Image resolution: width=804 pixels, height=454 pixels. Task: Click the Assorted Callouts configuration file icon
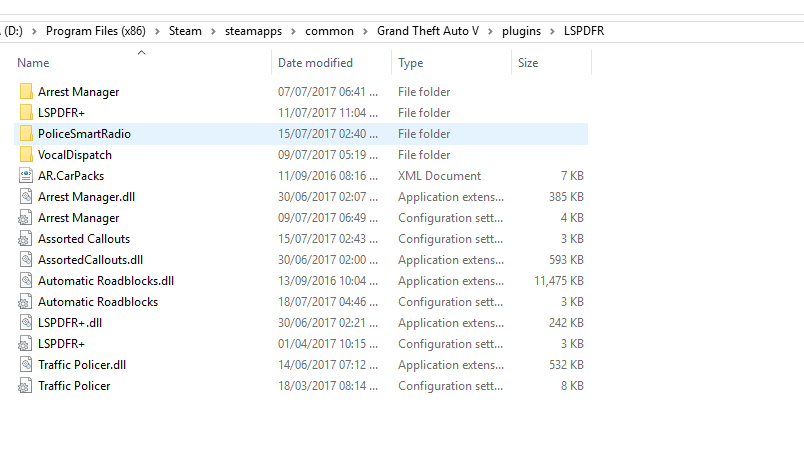(x=25, y=239)
